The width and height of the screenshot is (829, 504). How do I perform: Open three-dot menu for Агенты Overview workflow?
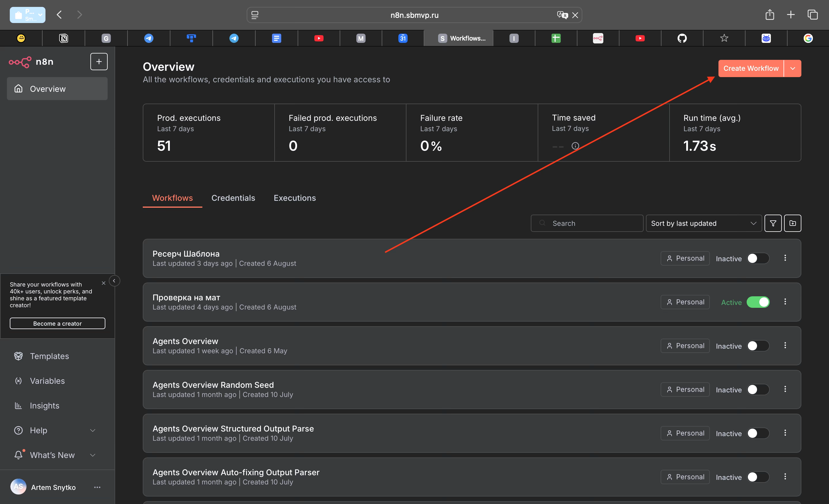click(785, 345)
